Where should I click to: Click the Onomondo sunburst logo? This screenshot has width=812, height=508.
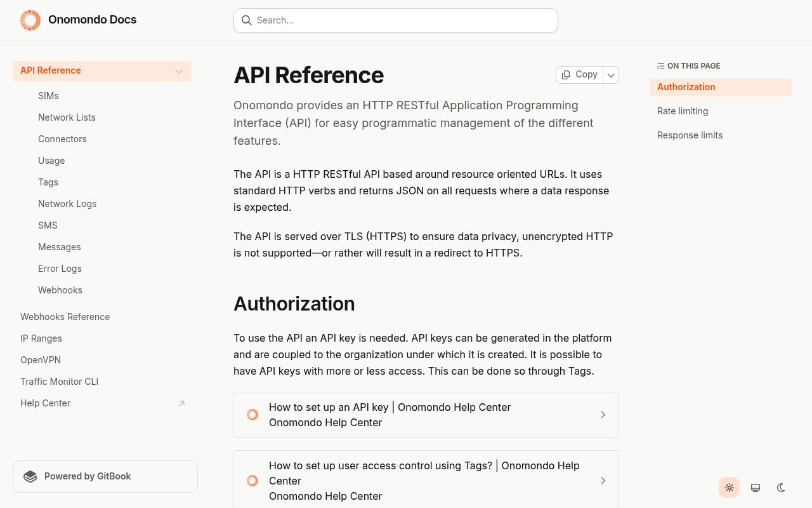pyautogui.click(x=30, y=20)
